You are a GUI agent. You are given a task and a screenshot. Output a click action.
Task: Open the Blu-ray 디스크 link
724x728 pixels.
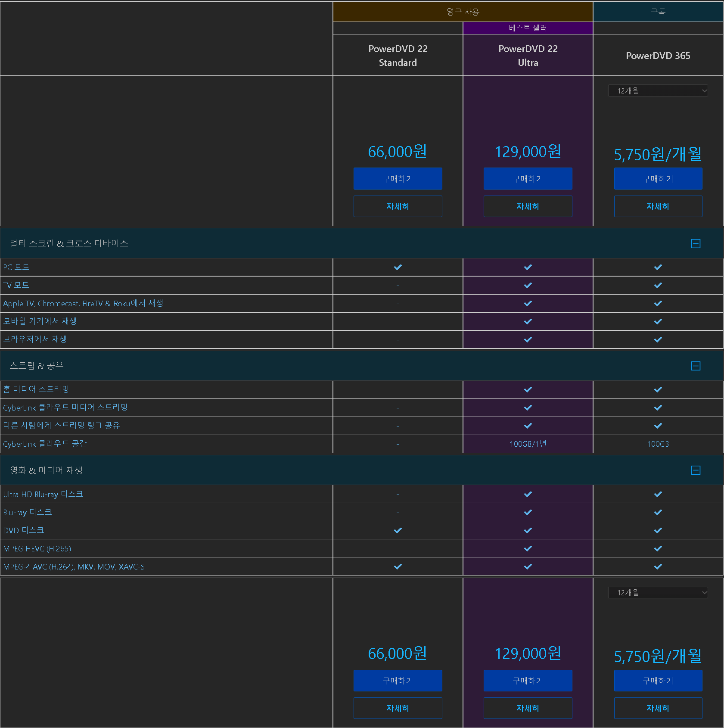(28, 512)
